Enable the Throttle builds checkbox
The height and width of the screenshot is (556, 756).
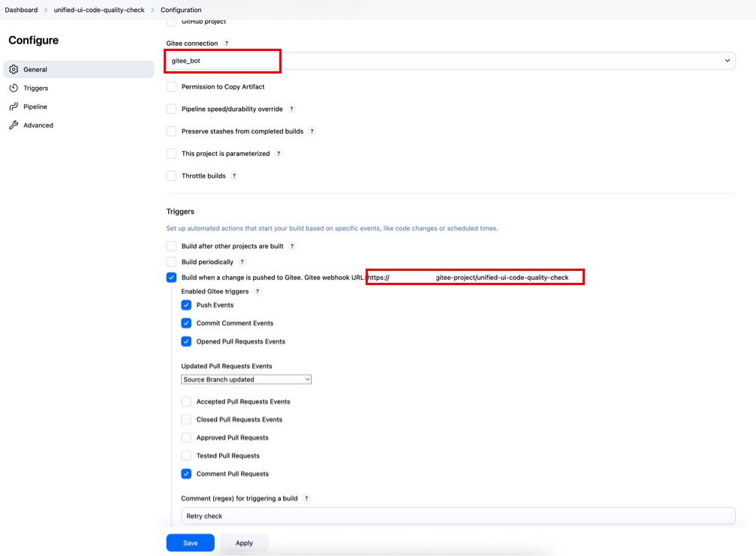click(x=172, y=176)
